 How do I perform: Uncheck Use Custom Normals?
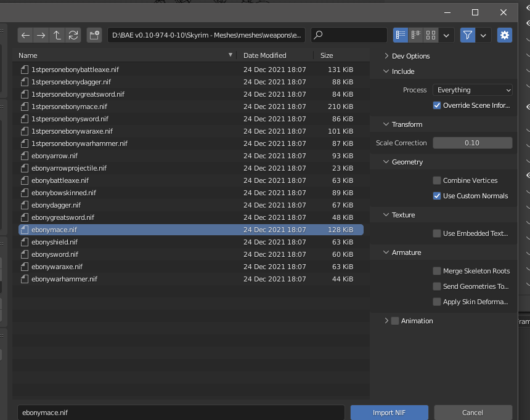[437, 196]
